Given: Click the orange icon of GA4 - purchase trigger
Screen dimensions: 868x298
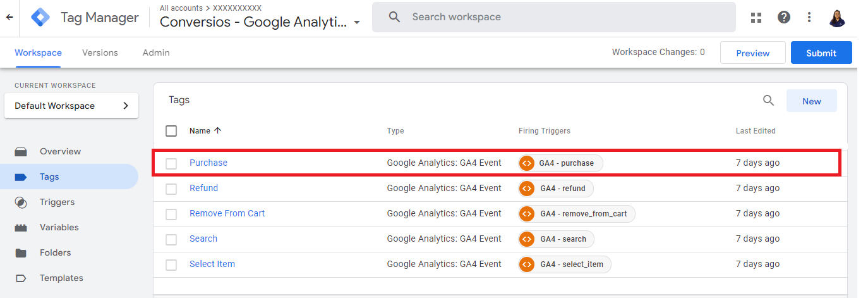Looking at the screenshot, I should [527, 163].
